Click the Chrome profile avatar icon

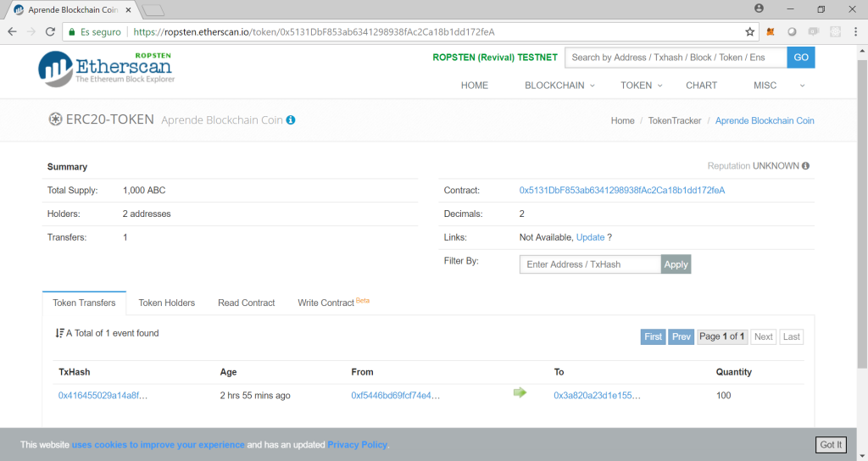click(x=759, y=8)
